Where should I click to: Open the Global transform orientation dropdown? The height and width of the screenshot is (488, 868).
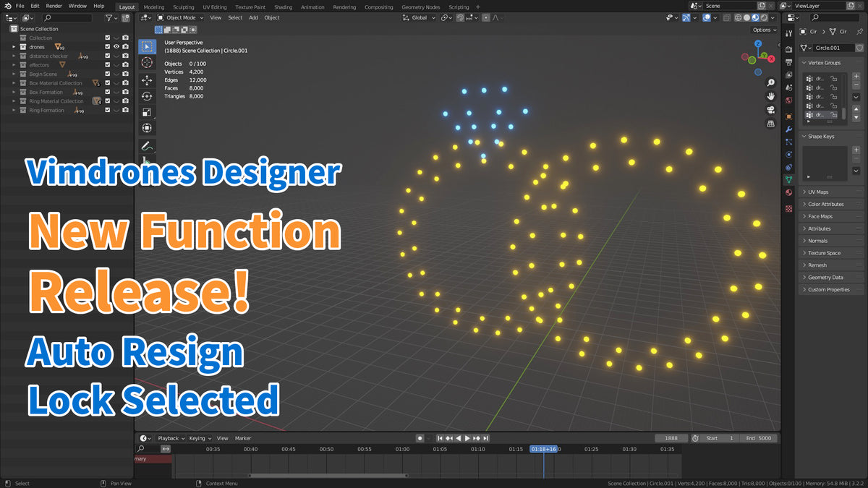421,17
